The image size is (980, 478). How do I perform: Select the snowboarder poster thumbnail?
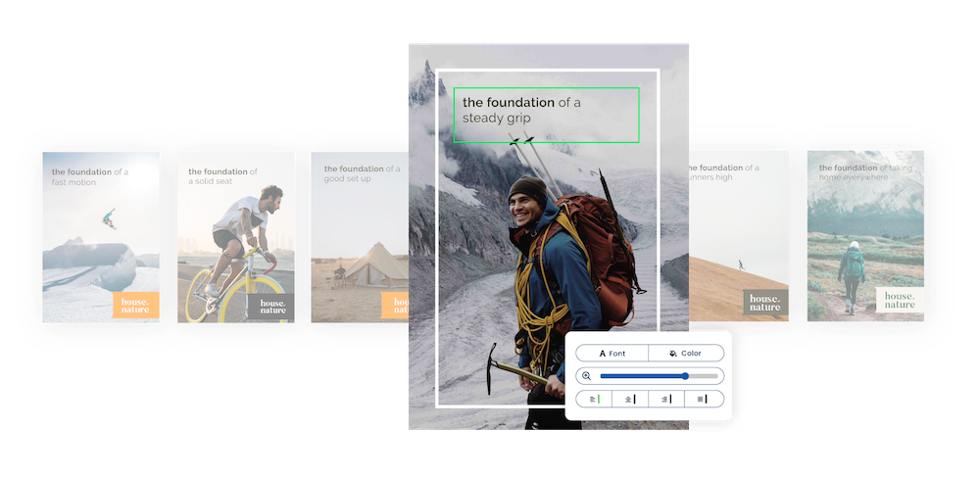pyautogui.click(x=100, y=235)
